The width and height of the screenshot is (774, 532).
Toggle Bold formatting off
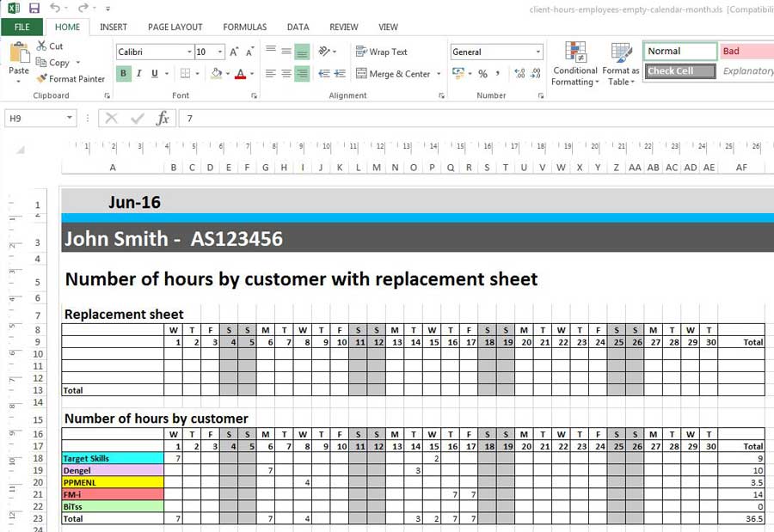[124, 74]
